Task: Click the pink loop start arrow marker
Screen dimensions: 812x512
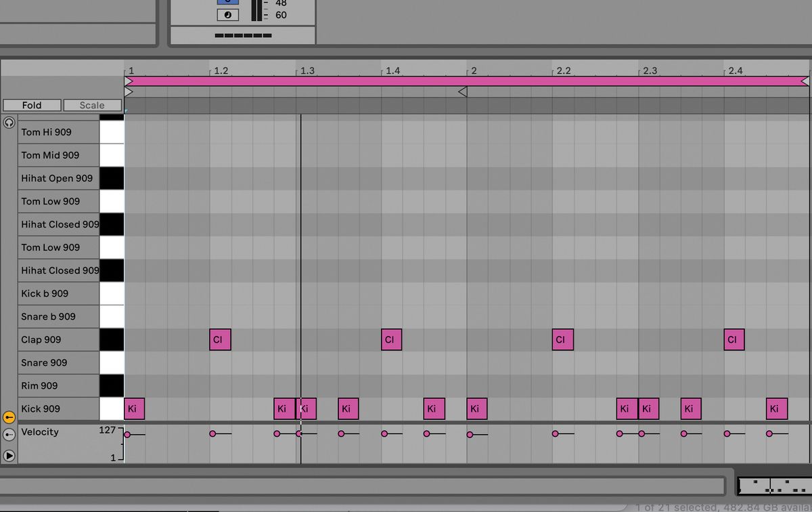Action: [128, 81]
